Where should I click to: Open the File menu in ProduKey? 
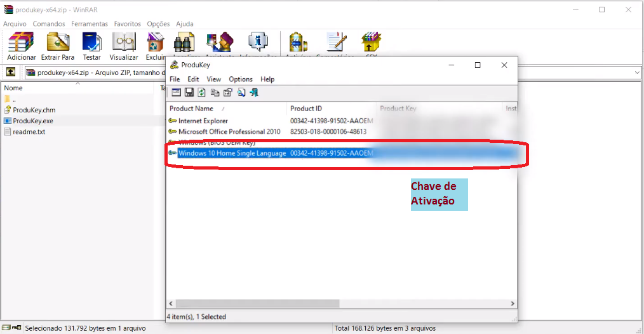(x=175, y=79)
